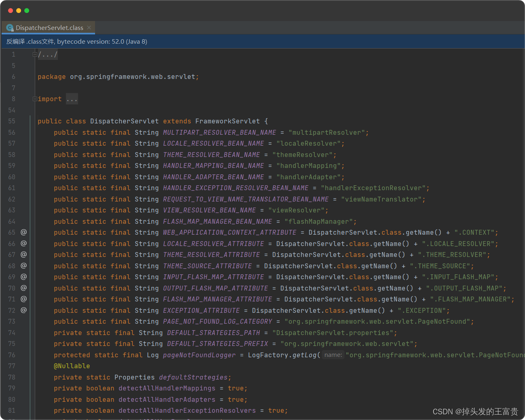
Task: Close the DispatcherServlet.class tab
Action: pos(89,28)
